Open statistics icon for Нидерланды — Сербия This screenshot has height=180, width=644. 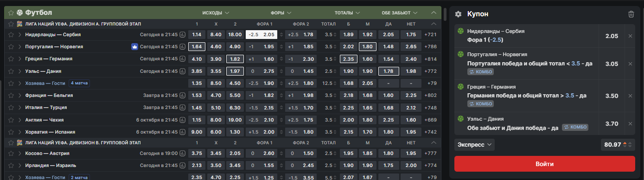182,34
